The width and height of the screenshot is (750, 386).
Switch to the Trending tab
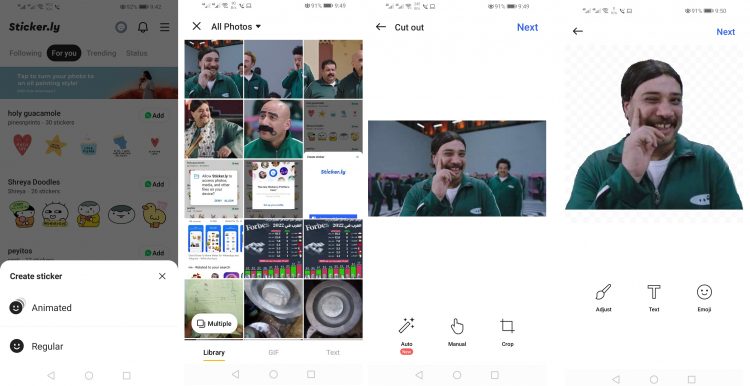pos(101,53)
